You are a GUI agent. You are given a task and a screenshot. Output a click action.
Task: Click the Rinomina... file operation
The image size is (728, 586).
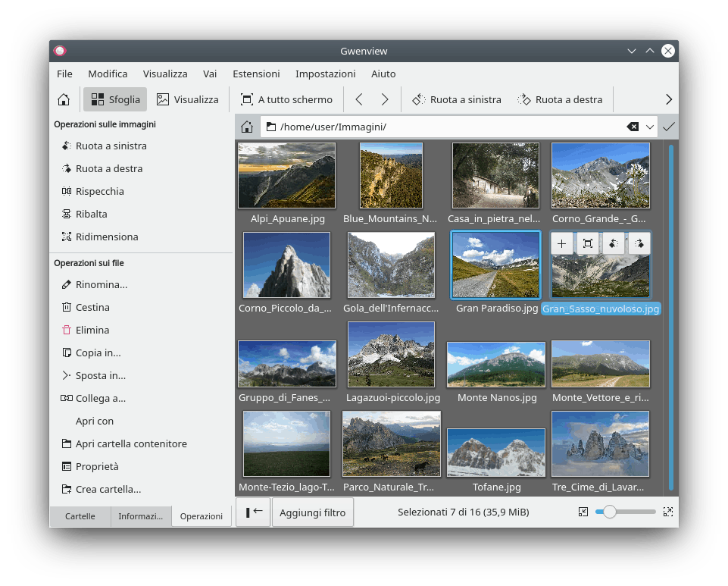coord(101,285)
